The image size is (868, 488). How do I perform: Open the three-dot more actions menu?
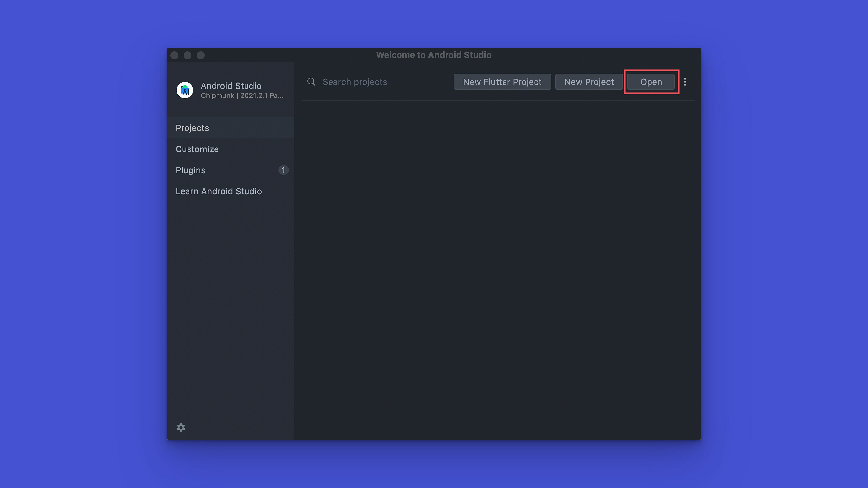pos(685,82)
